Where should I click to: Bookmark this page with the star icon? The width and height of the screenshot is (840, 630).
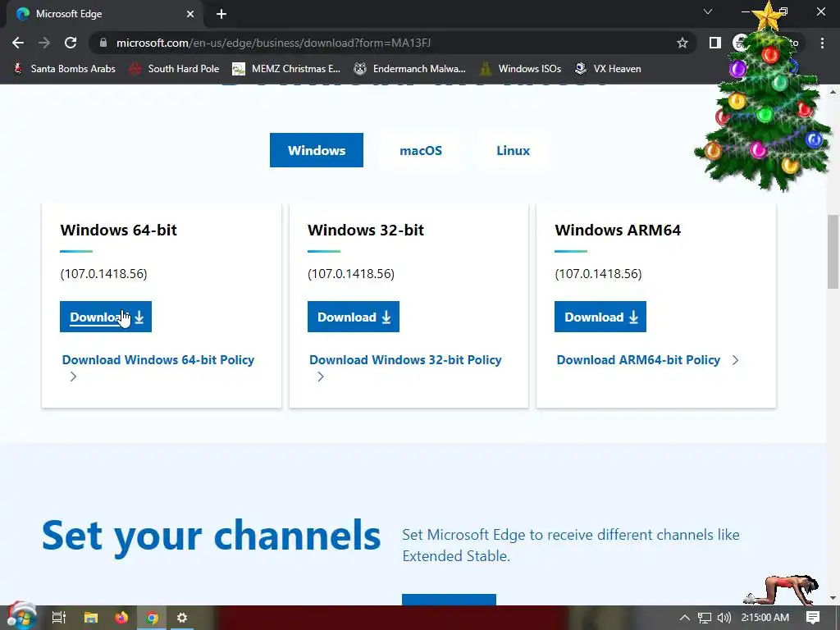coord(682,43)
